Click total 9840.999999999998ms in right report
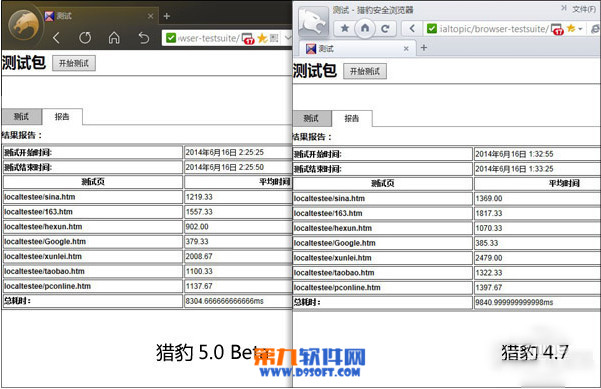The height and width of the screenshot is (389, 601). [514, 303]
